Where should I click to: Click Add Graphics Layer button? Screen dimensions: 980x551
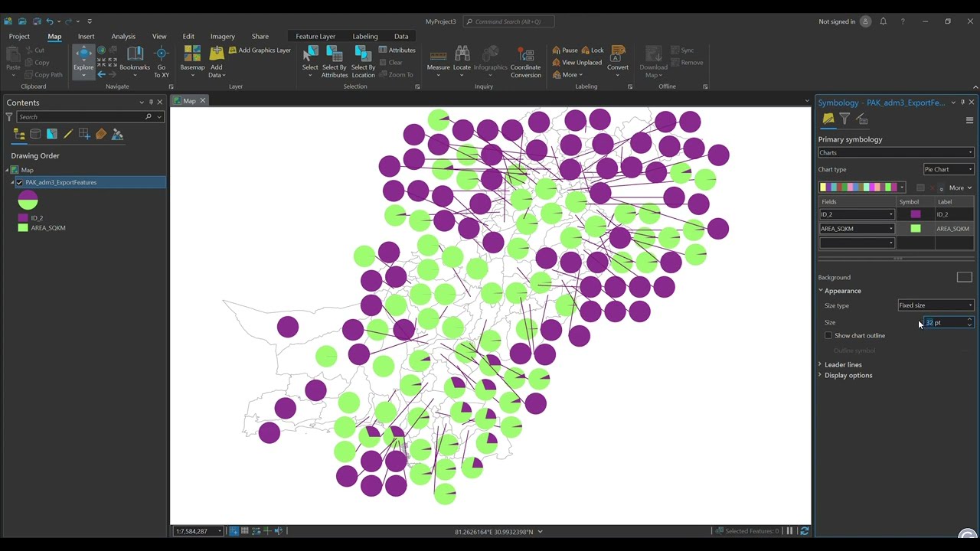click(x=260, y=51)
